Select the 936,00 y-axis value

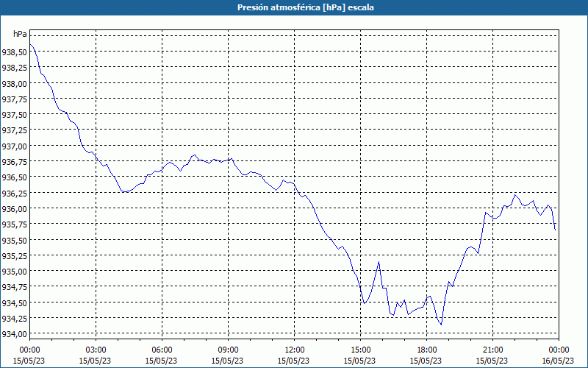click(14, 208)
